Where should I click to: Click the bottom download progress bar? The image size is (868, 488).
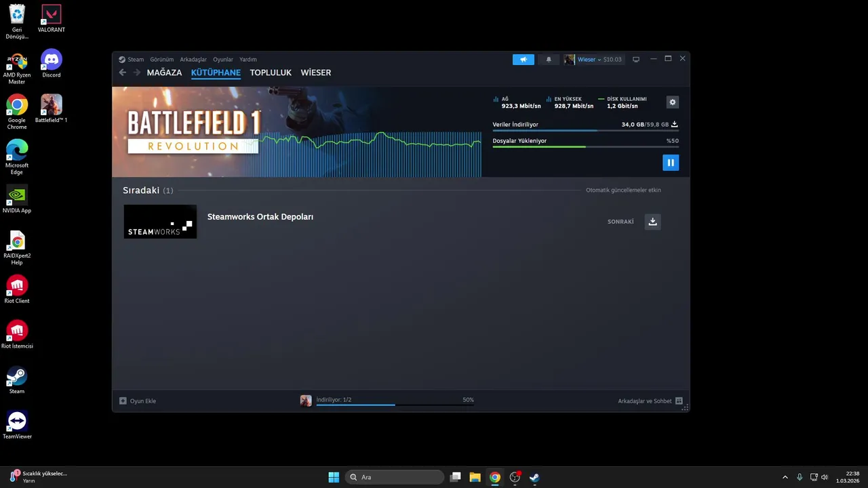click(x=395, y=405)
